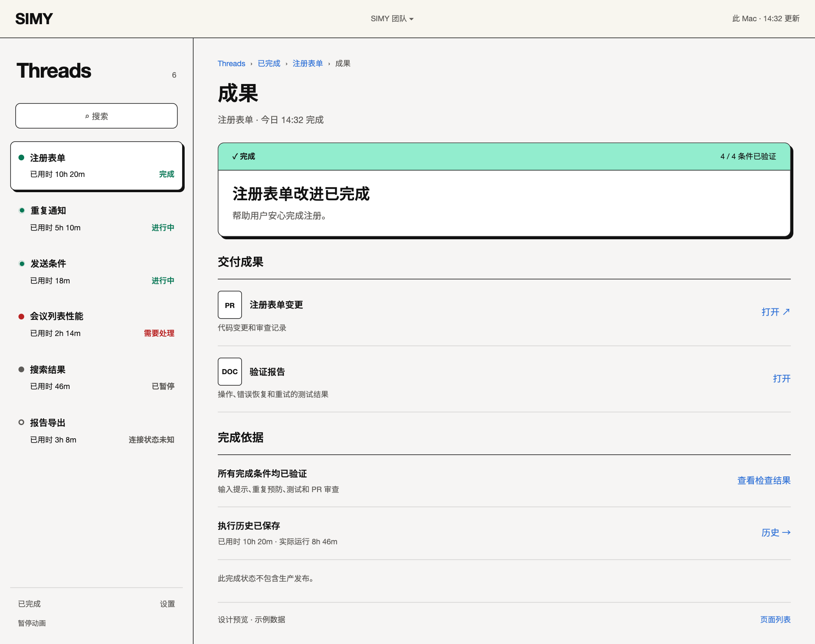The image size is (815, 644).
Task: Click 页面列表 link in footer
Action: tap(775, 619)
